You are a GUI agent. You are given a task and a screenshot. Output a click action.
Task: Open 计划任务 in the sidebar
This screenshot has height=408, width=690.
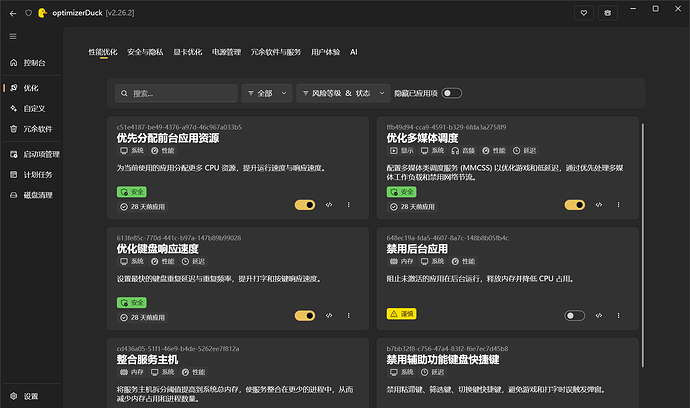click(32, 175)
